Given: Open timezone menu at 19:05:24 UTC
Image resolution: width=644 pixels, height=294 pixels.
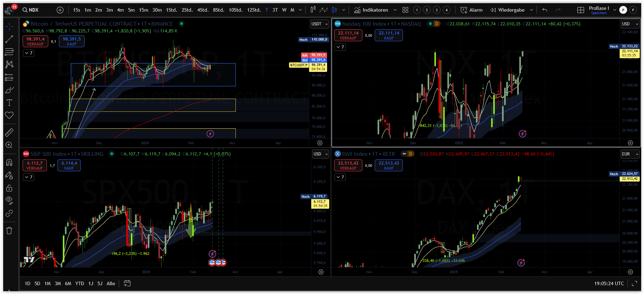Looking at the screenshot, I should 609,283.
